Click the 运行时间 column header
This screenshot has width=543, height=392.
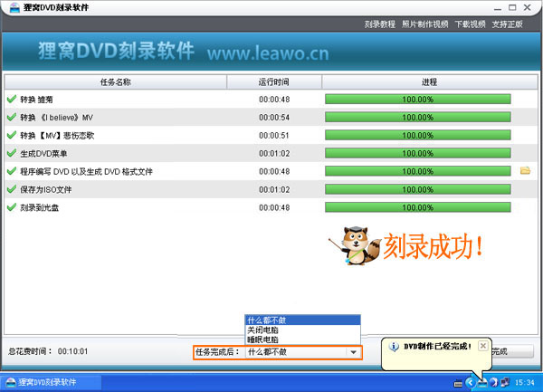(x=274, y=82)
